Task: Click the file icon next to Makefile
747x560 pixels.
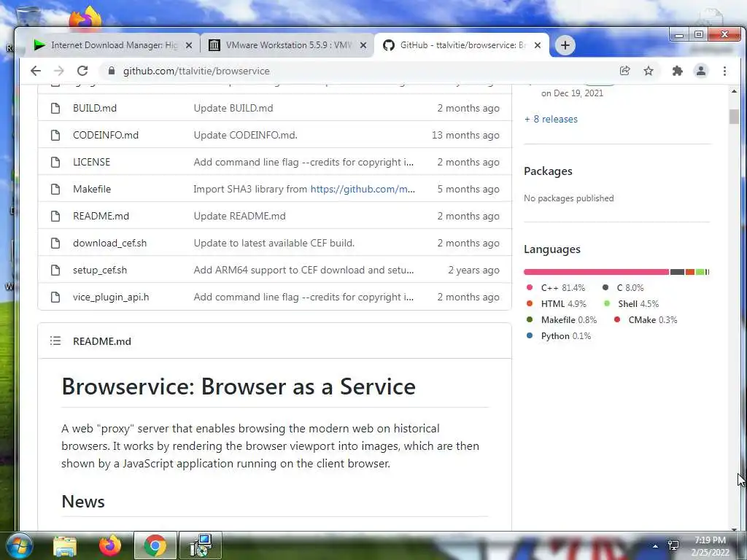Action: click(55, 189)
